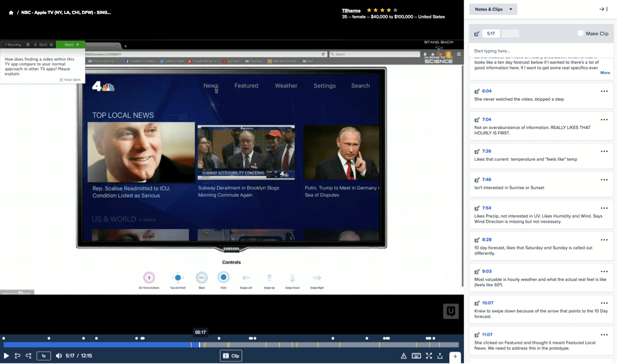Jump to the 10:07 note timestamp
The width and height of the screenshot is (617, 364).
488,303
